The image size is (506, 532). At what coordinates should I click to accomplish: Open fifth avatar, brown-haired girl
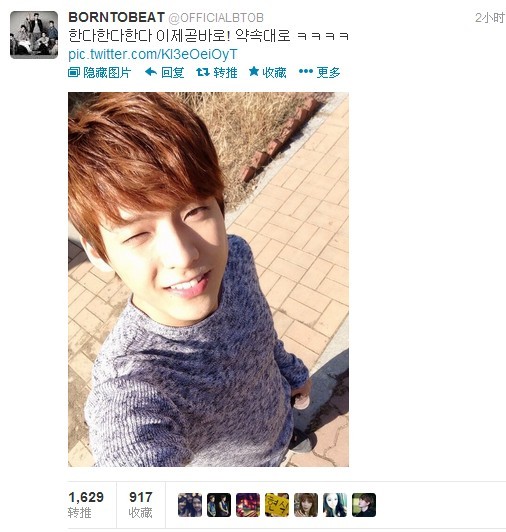[306, 505]
